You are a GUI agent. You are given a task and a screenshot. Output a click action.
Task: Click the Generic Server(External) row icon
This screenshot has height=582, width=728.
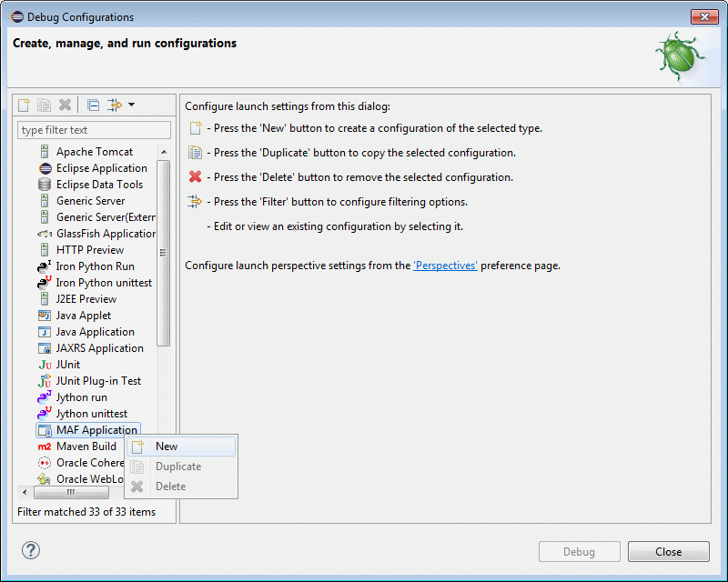click(45, 217)
